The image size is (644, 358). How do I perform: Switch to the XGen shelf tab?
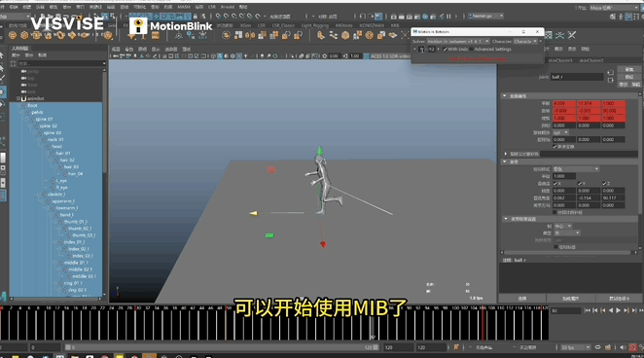click(245, 25)
